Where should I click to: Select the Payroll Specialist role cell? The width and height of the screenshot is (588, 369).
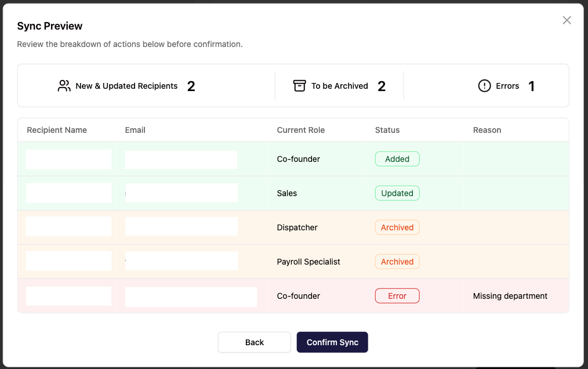(308, 262)
